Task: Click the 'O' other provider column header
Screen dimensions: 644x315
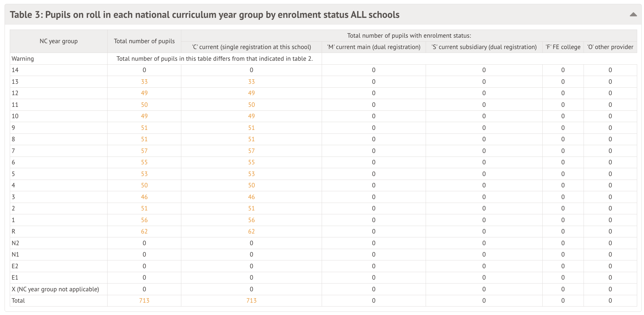Action: [x=610, y=47]
